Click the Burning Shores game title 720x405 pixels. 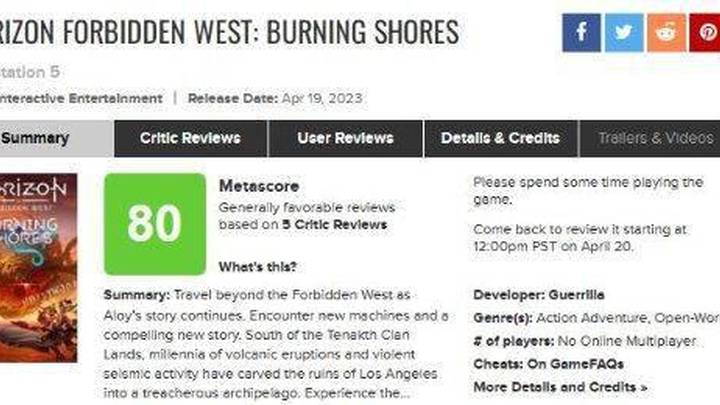(x=229, y=31)
